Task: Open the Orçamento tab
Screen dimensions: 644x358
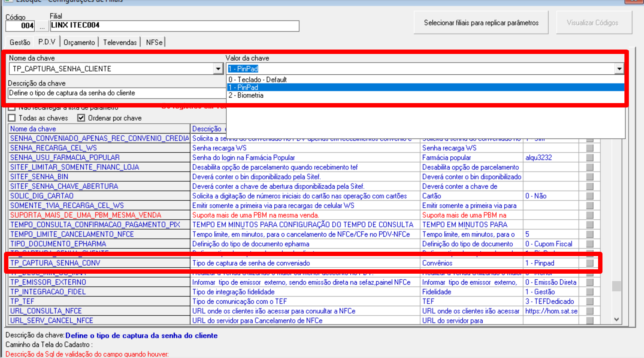Action: pyautogui.click(x=79, y=42)
